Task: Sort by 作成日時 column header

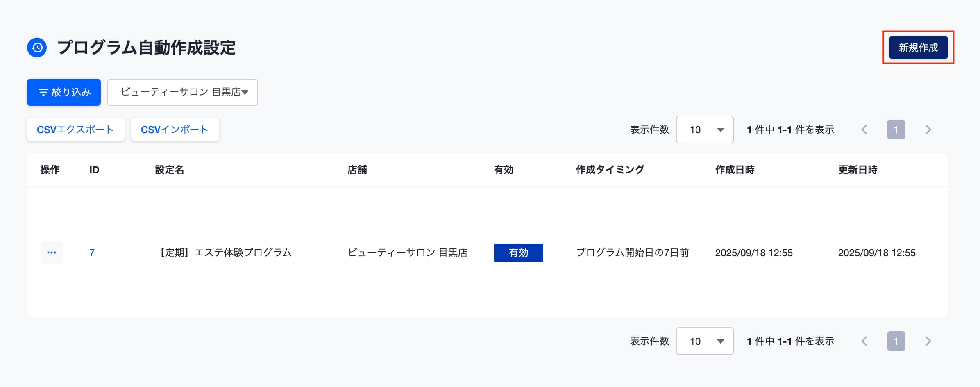Action: [x=735, y=170]
